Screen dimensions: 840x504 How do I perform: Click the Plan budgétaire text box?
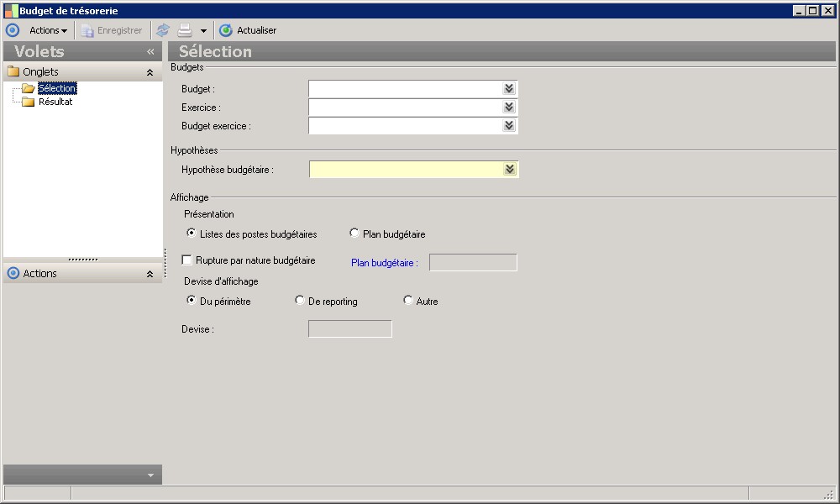[473, 262]
